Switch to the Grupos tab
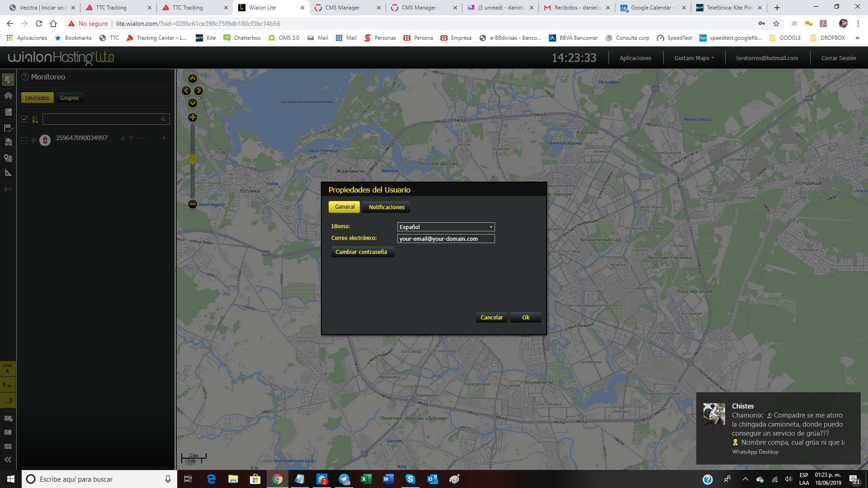868x488 pixels. tap(69, 98)
